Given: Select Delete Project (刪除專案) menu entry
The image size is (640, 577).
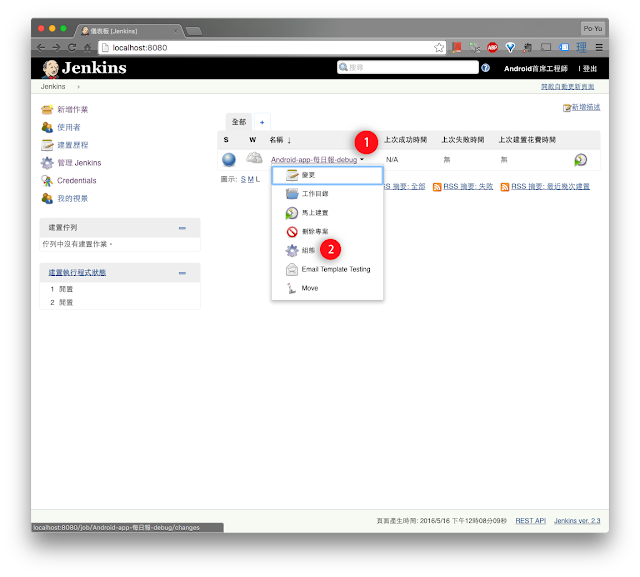Looking at the screenshot, I should tap(327, 232).
